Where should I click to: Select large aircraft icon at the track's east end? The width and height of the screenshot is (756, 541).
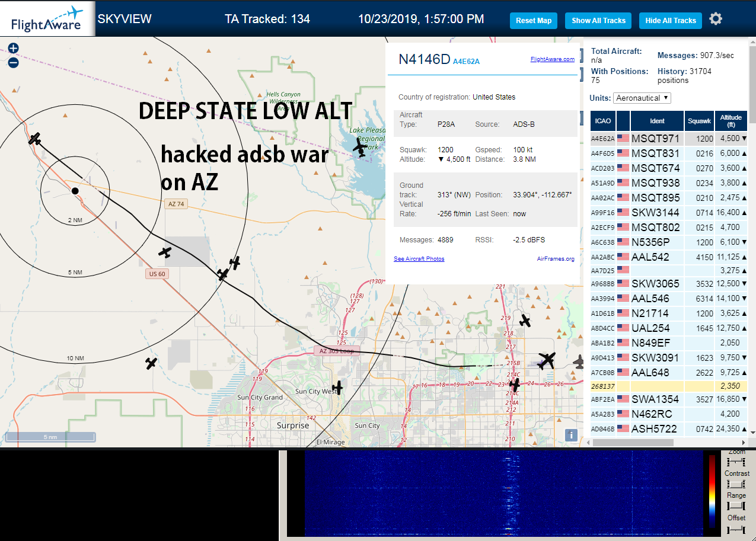(547, 360)
